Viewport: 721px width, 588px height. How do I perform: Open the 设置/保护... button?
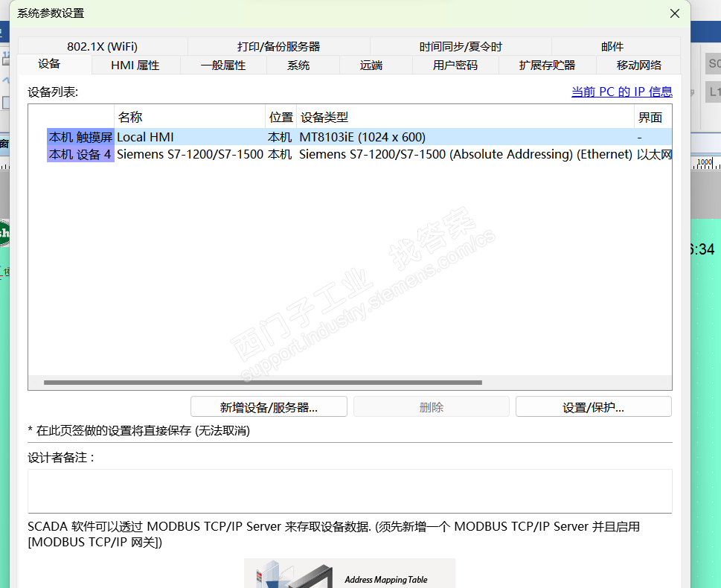pyautogui.click(x=594, y=406)
